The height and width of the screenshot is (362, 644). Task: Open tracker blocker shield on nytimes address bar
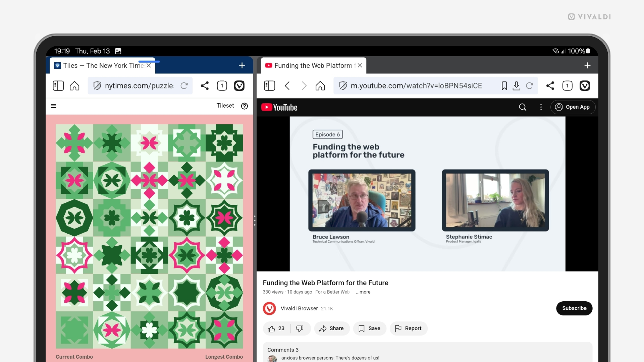coord(97,86)
